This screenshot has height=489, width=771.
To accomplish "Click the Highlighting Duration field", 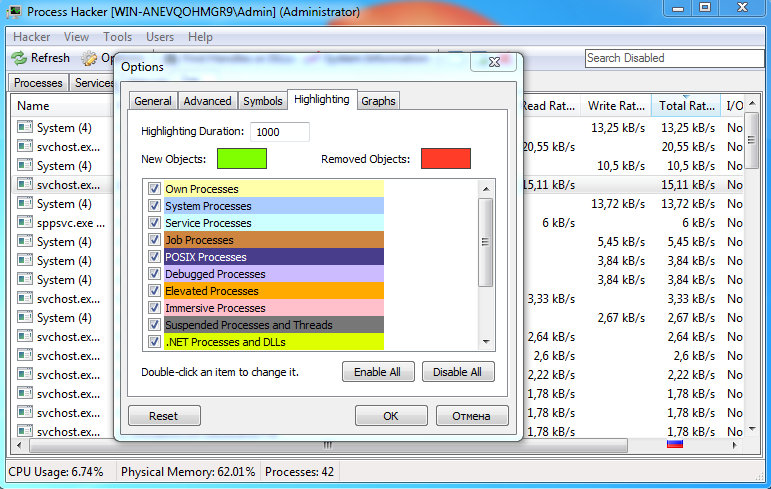I will pos(280,132).
